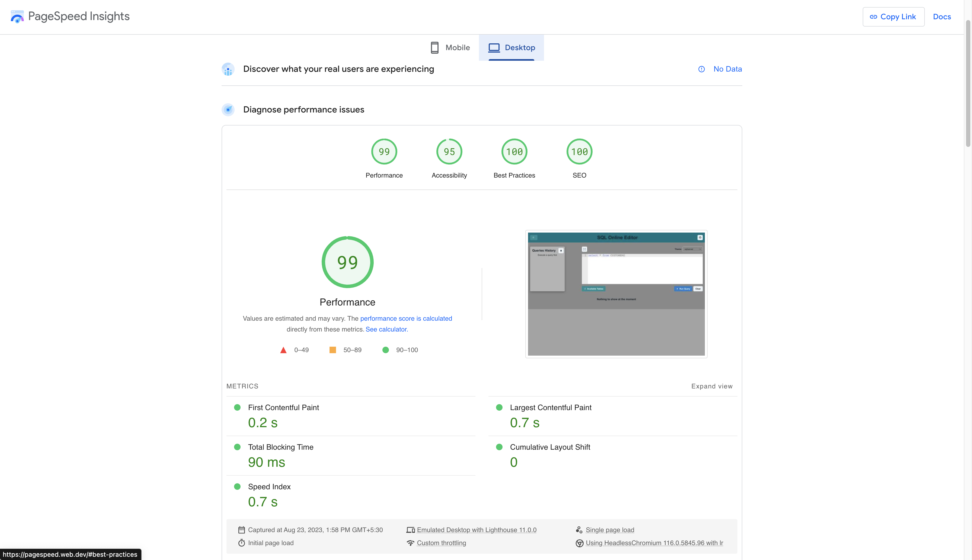Expand First Contentful Paint metric
This screenshot has height=560, width=972.
283,407
